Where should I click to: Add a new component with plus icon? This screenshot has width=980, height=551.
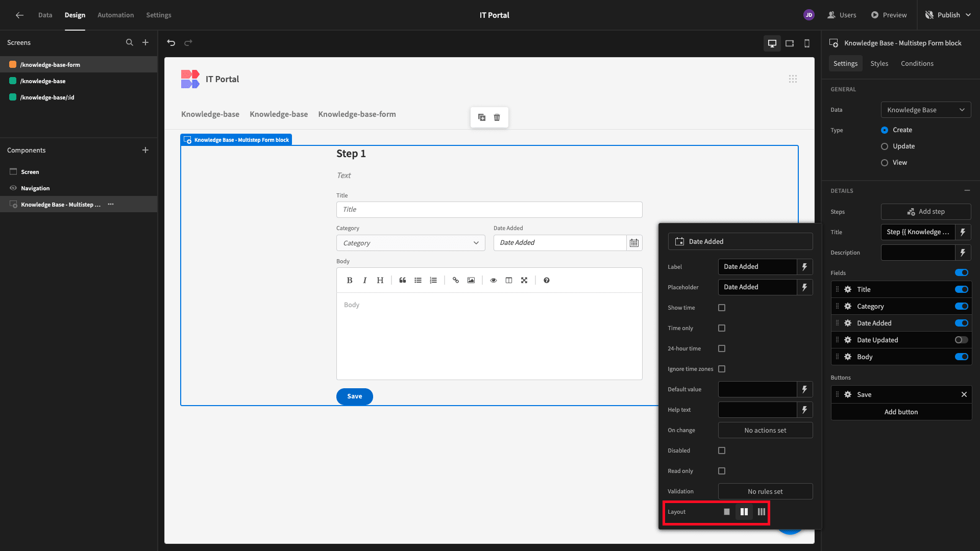[145, 150]
